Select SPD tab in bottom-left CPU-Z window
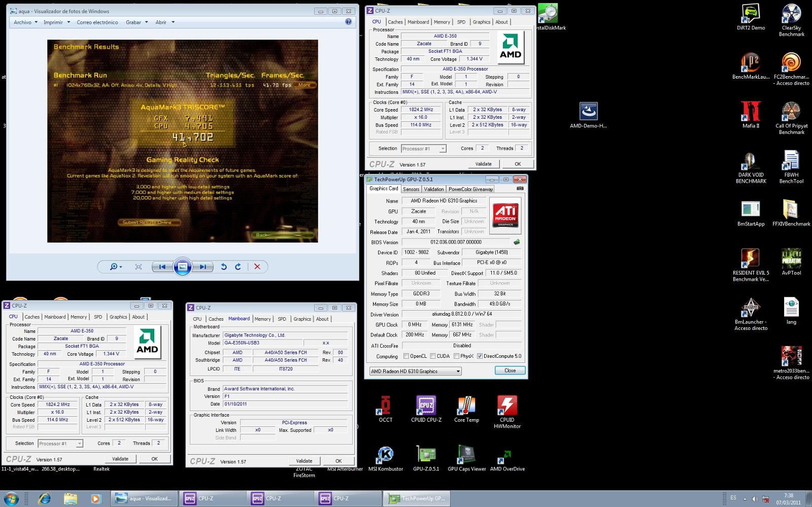 tap(98, 317)
